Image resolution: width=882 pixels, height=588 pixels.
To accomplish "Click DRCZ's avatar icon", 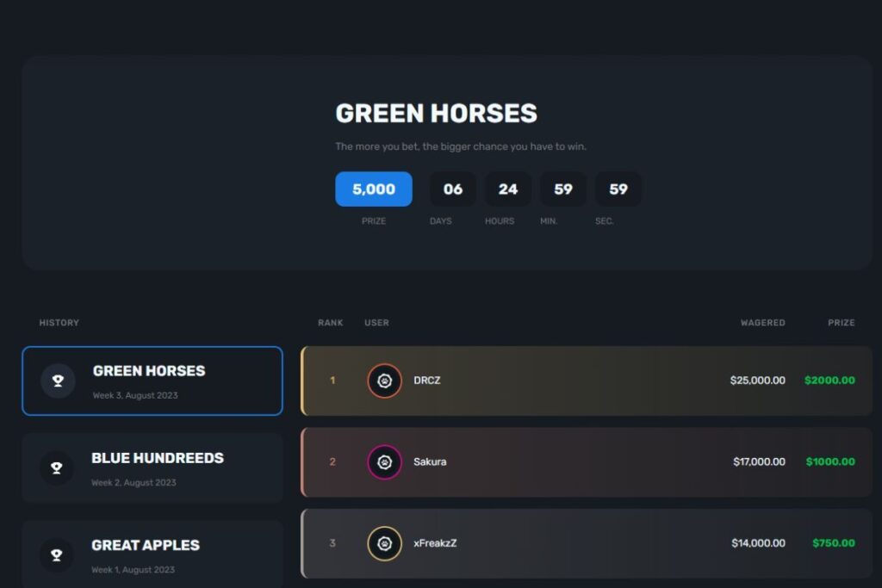I will point(384,381).
